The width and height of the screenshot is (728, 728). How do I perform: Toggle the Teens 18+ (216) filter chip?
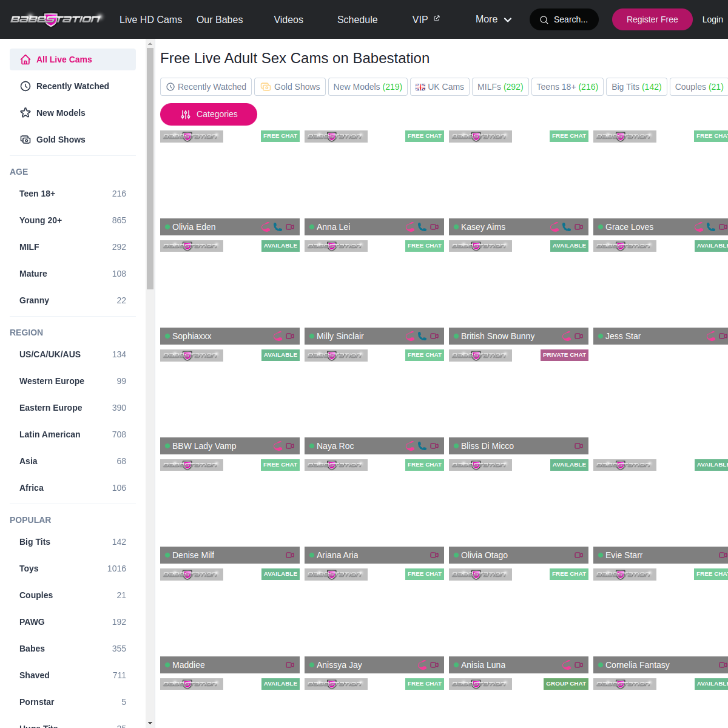tap(567, 87)
